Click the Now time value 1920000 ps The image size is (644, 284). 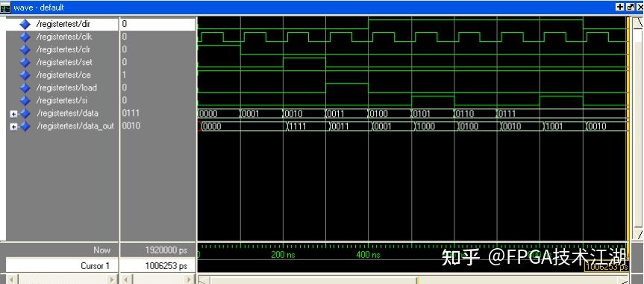click(x=166, y=250)
